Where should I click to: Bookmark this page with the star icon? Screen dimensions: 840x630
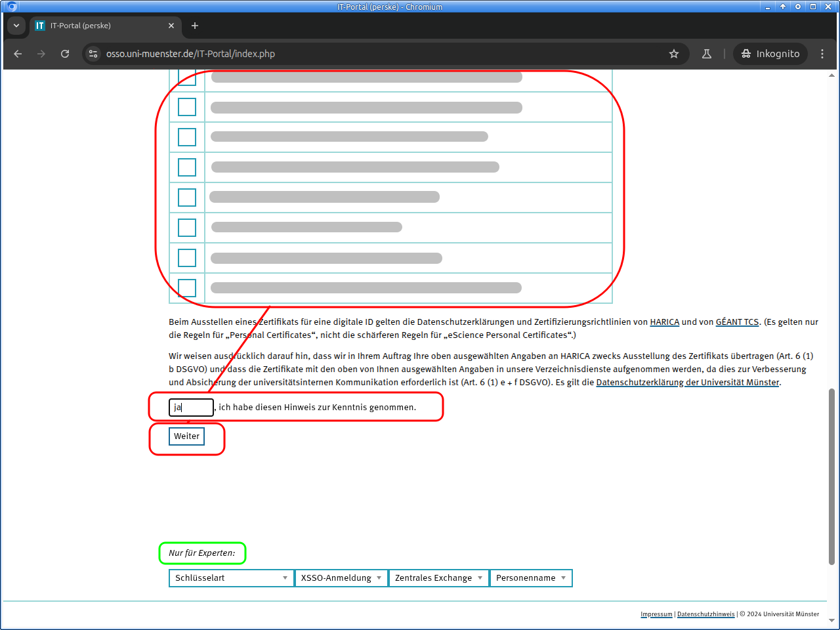(x=673, y=54)
